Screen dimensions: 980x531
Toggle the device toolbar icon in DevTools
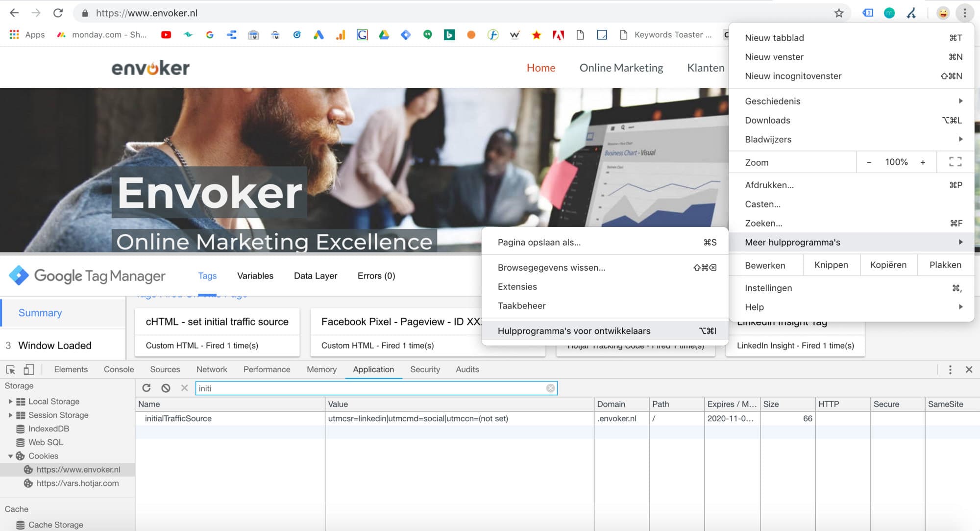pyautogui.click(x=29, y=369)
